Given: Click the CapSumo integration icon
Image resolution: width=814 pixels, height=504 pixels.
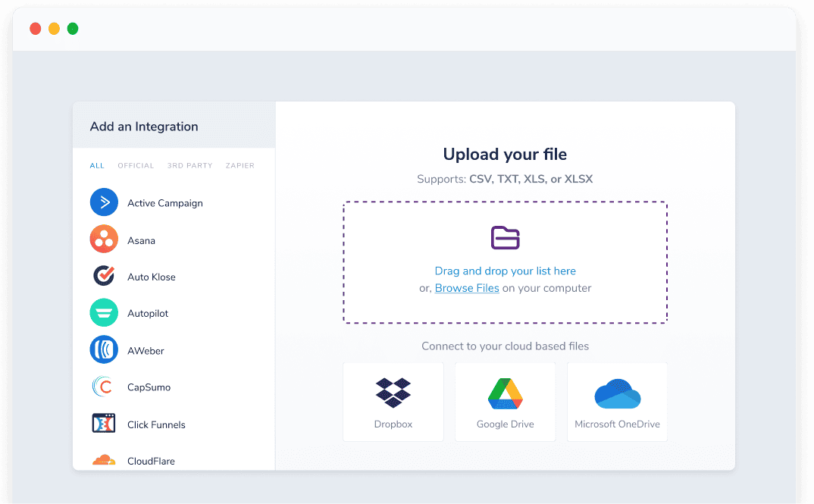Looking at the screenshot, I should pos(104,387).
